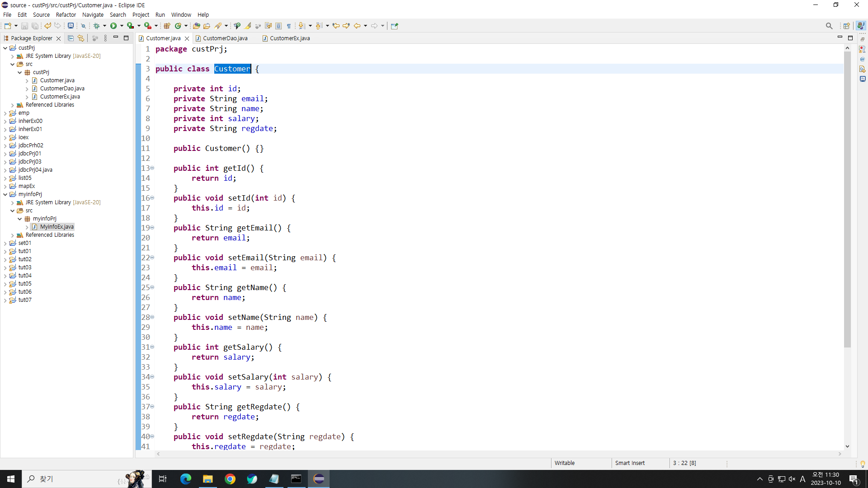
Task: Toggle Mark Occurrences highlighter icon
Action: click(248, 26)
